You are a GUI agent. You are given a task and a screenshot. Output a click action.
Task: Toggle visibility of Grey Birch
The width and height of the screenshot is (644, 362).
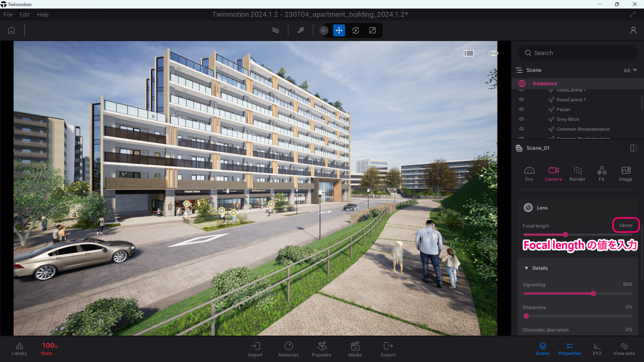(521, 119)
